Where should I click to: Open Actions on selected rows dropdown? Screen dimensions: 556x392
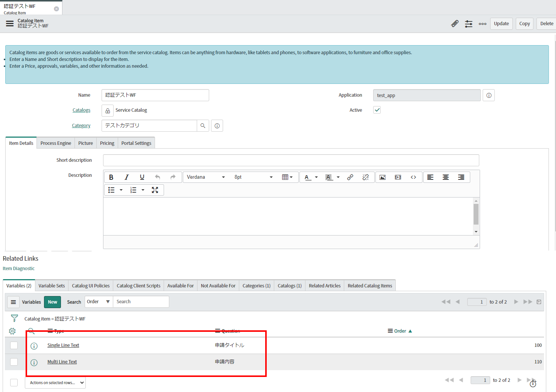point(55,383)
